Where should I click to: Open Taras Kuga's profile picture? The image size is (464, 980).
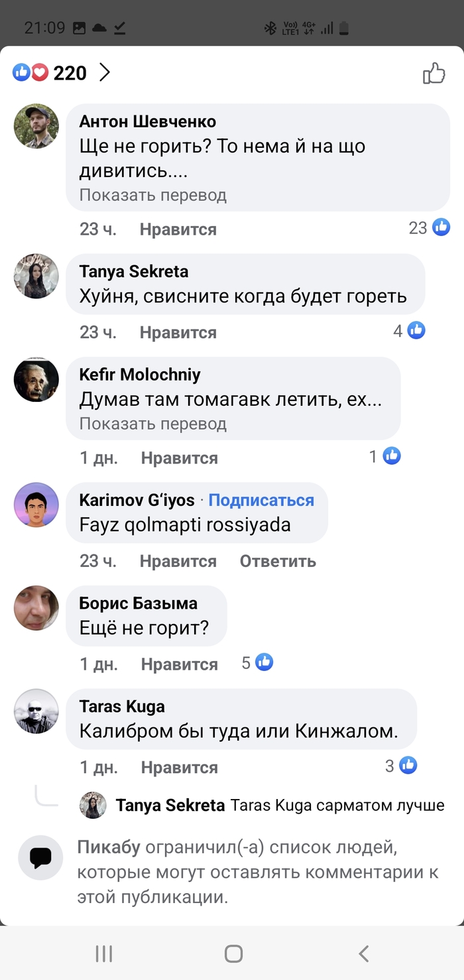[36, 711]
